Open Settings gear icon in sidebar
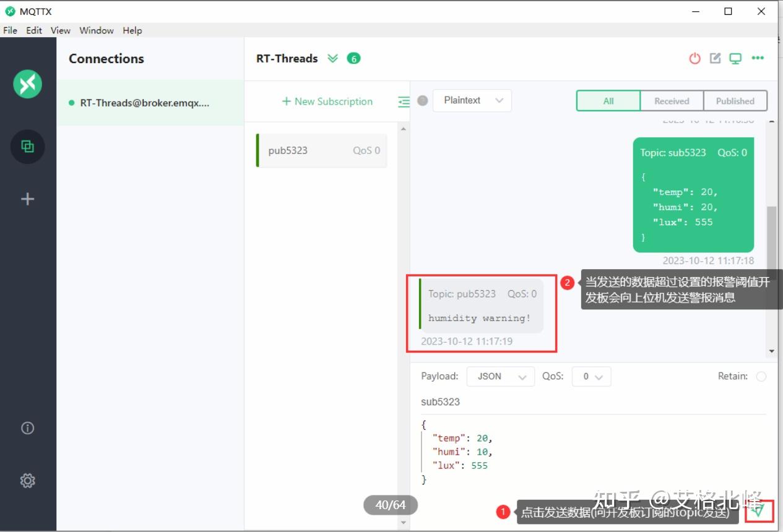 click(x=28, y=481)
